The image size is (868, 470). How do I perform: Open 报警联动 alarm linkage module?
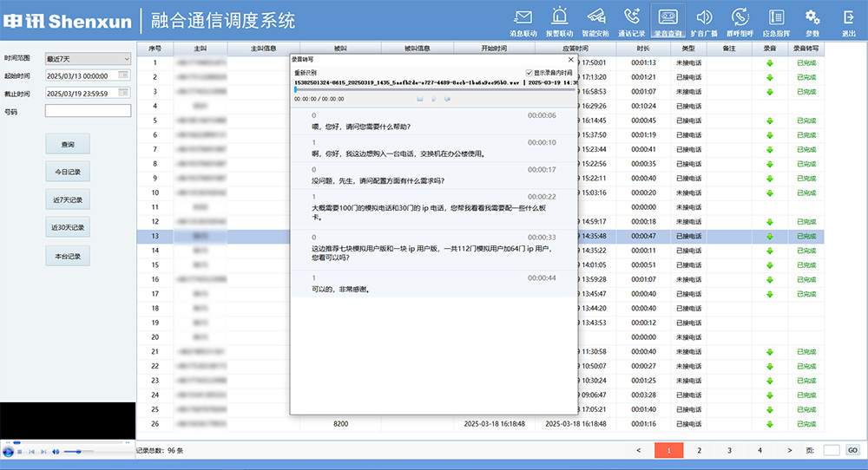559,23
